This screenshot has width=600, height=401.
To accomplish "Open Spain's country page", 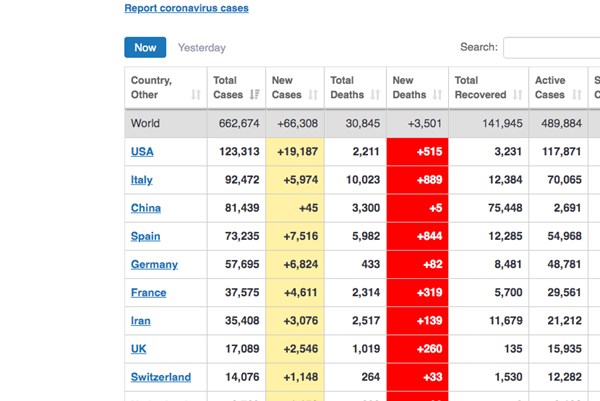I will 146,237.
